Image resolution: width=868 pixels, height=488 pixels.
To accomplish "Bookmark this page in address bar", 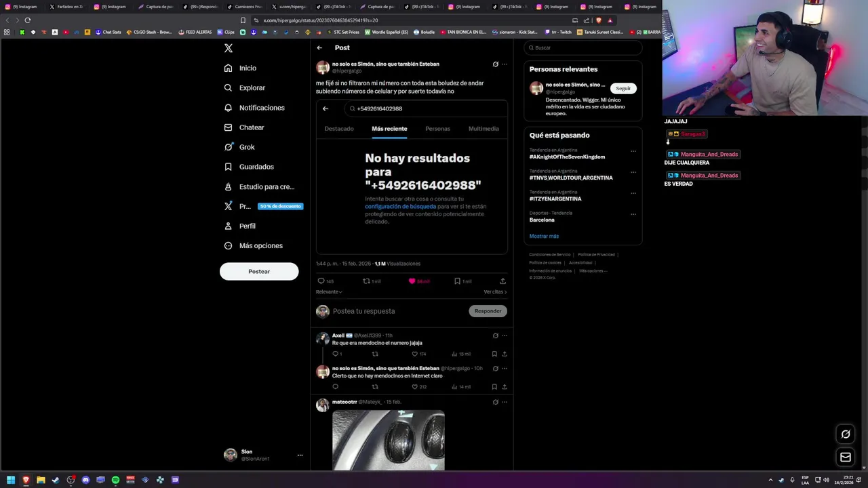I will (243, 20).
